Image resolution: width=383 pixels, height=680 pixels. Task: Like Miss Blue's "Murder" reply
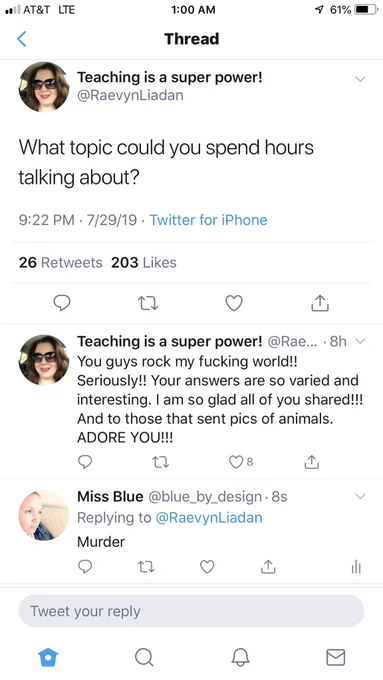207,566
